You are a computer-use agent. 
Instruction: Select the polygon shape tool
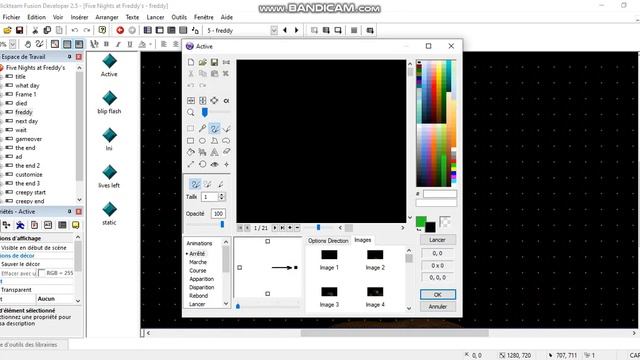tap(214, 140)
